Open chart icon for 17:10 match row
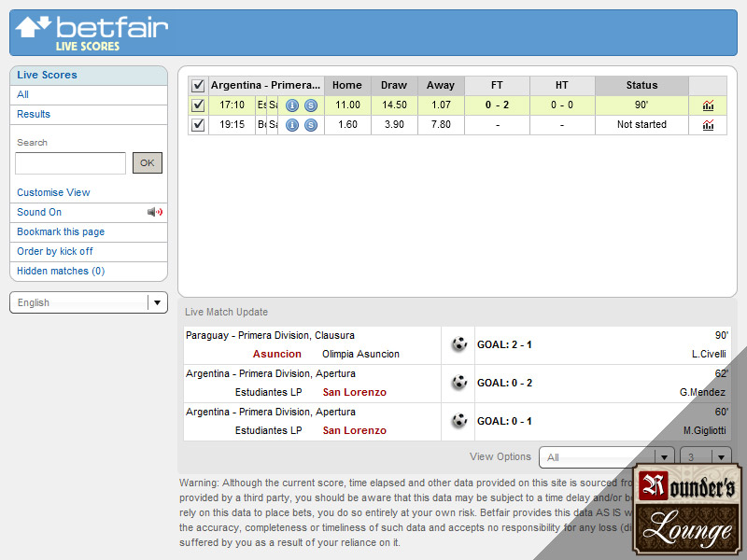 pos(708,105)
